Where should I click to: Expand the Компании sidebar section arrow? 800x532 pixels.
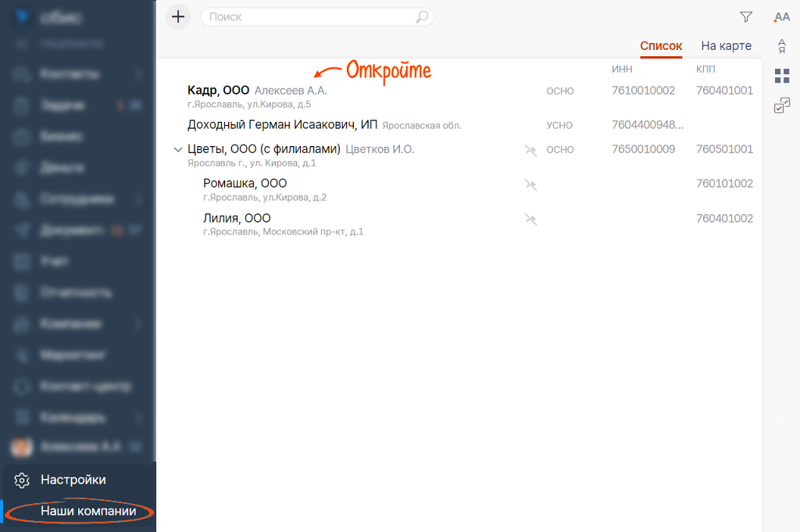[x=137, y=323]
